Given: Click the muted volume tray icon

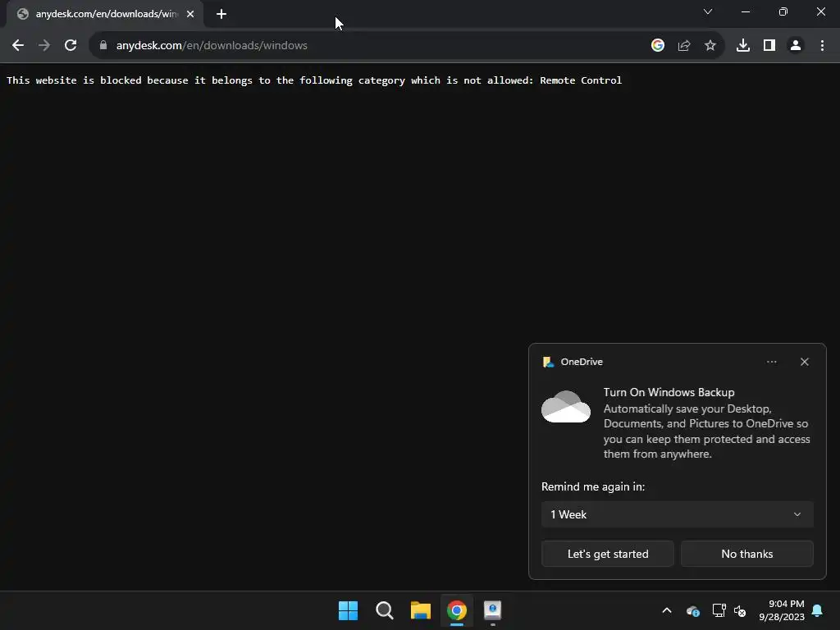Looking at the screenshot, I should click(x=741, y=610).
